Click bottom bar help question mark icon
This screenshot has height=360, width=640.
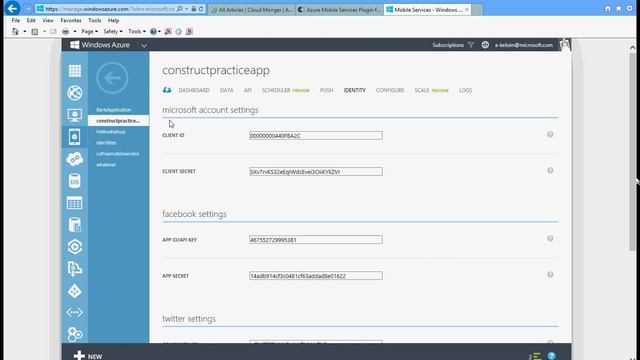point(551,356)
